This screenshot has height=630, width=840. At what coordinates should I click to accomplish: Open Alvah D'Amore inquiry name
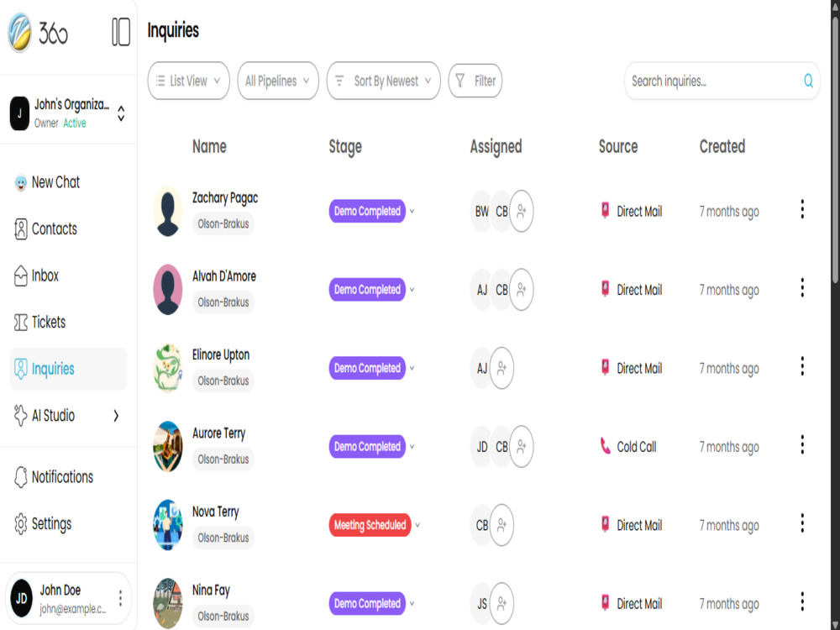pos(224,276)
